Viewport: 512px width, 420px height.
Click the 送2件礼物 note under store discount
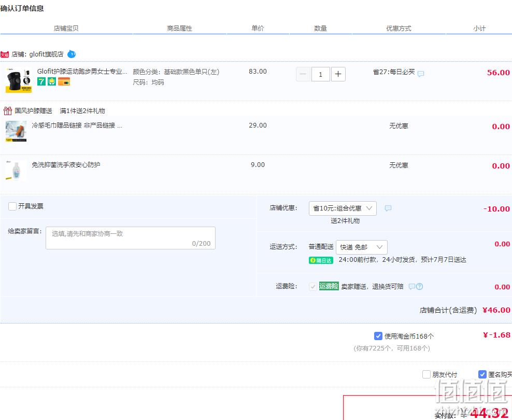point(345,221)
